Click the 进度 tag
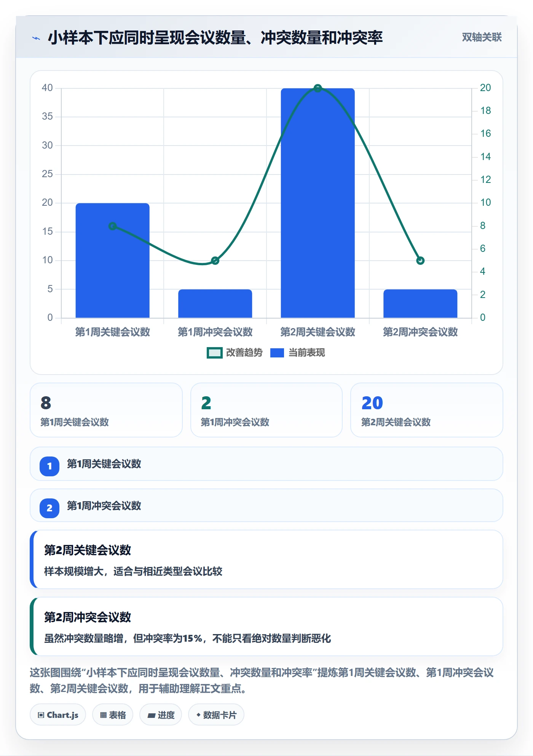 [161, 715]
